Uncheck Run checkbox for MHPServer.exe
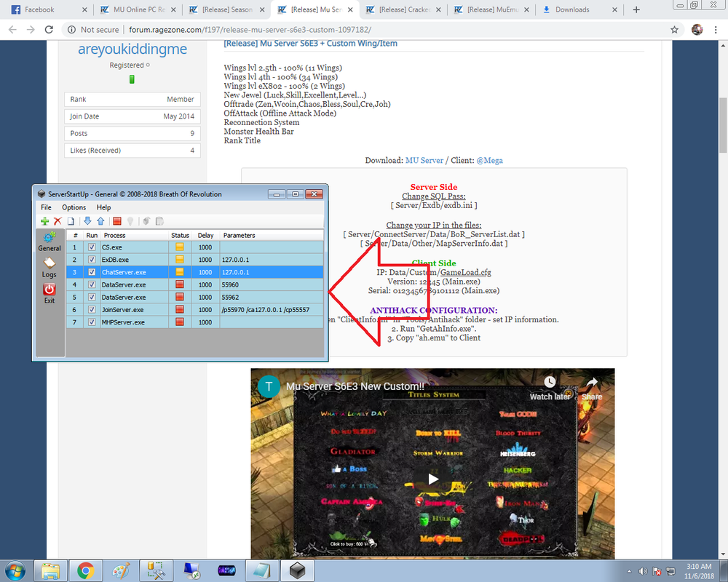Screen dimensions: 728x582 click(92, 322)
